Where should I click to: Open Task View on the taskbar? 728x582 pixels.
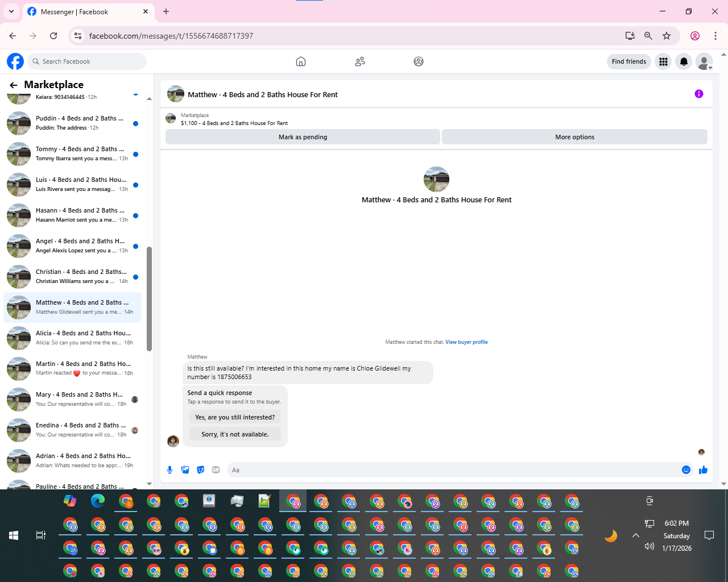(x=41, y=535)
